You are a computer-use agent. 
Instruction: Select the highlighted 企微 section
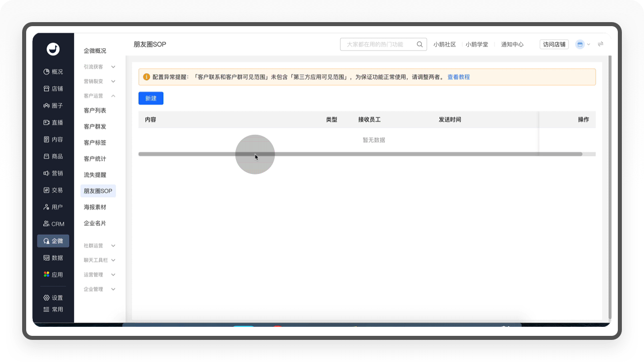(x=53, y=241)
